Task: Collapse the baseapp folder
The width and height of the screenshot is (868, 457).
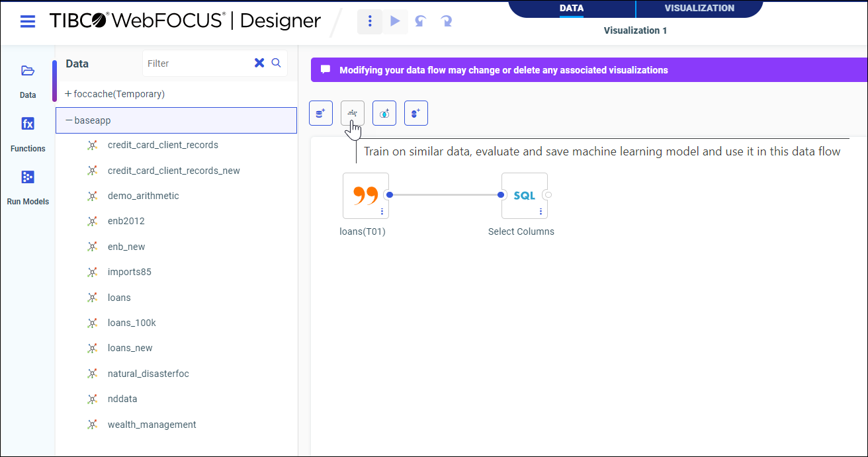Action: pos(69,120)
